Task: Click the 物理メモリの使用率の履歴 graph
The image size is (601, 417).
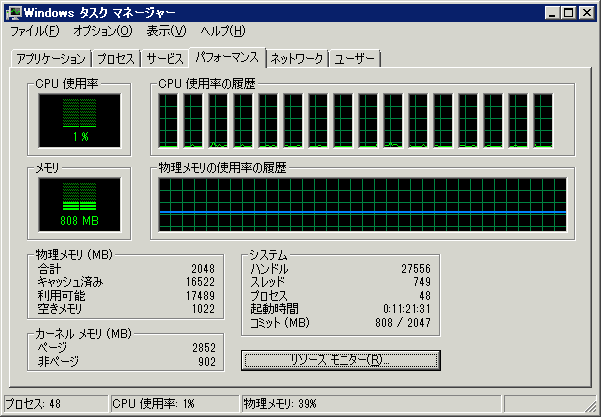Action: [363, 205]
